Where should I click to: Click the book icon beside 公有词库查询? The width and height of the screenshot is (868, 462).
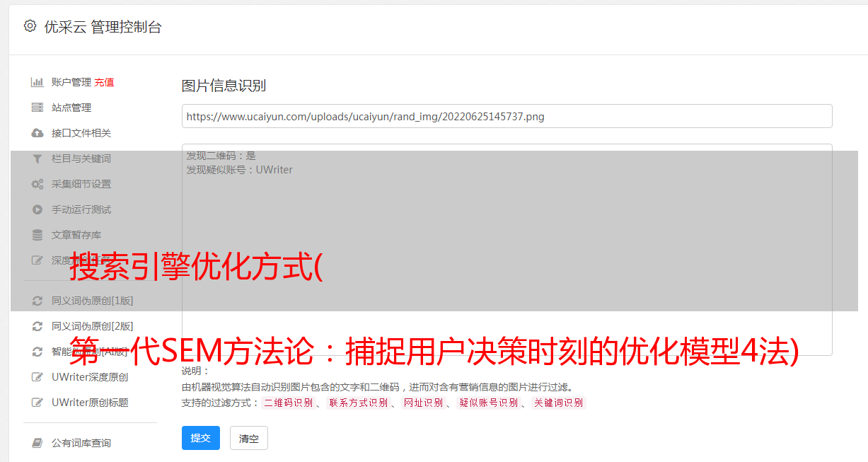click(37, 443)
